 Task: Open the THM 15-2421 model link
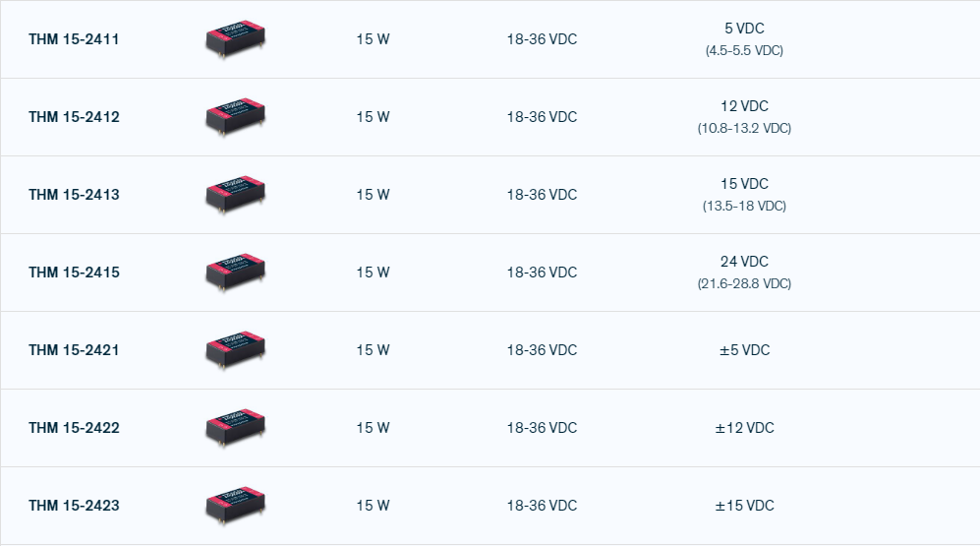click(x=74, y=350)
